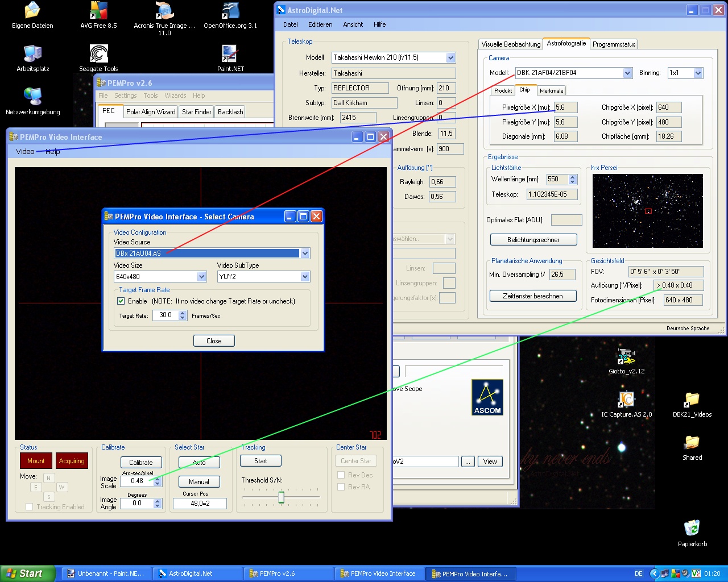This screenshot has height=582, width=728.
Task: Open the Shared folder icon
Action: [692, 447]
